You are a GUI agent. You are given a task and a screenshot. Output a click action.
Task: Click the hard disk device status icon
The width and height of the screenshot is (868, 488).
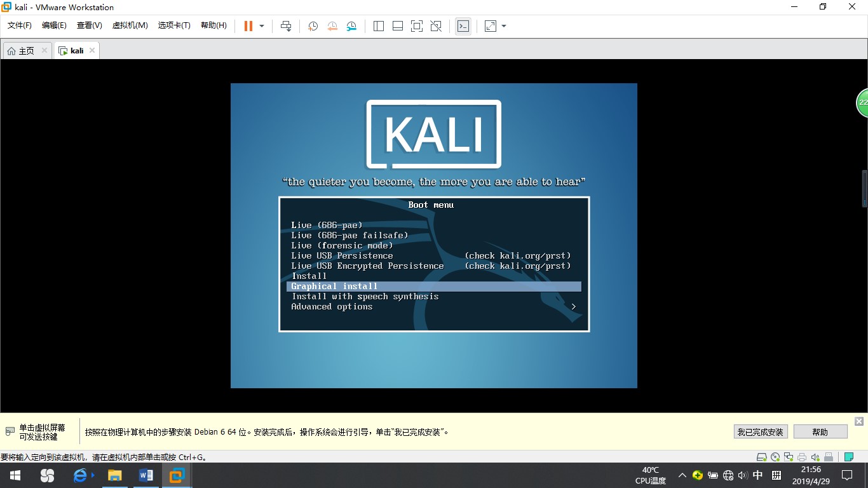click(x=761, y=457)
